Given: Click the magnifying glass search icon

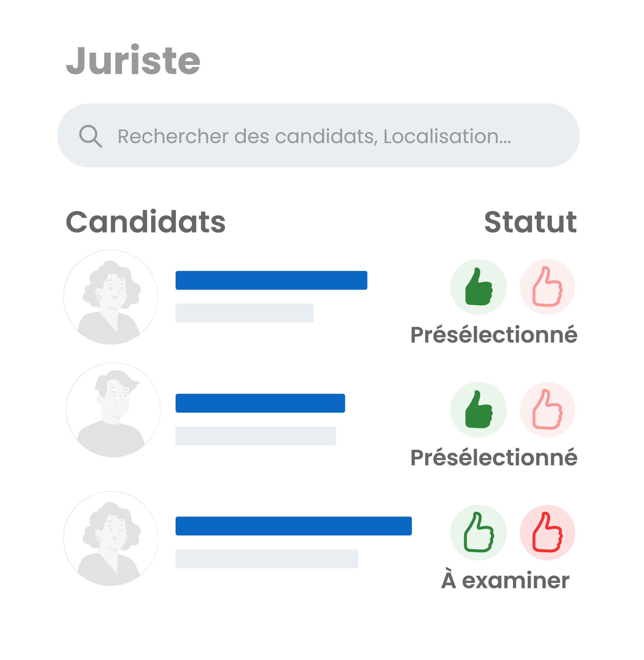Looking at the screenshot, I should [90, 136].
